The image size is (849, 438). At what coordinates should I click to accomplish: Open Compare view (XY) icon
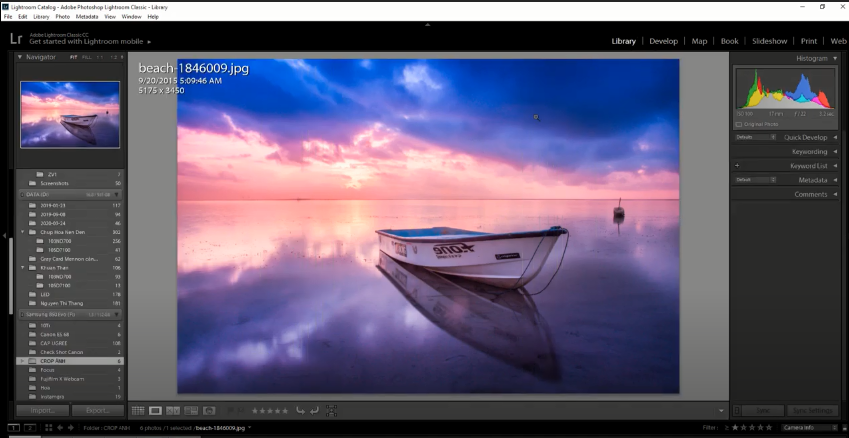tap(173, 410)
